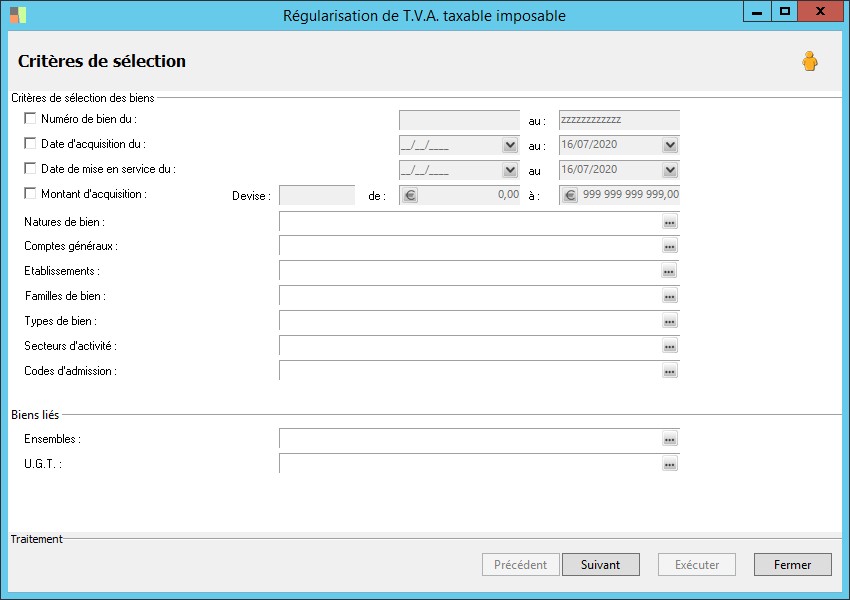The height and width of the screenshot is (600, 850).
Task: Open Comptes généraux ellipsis lookup
Action: coord(670,246)
